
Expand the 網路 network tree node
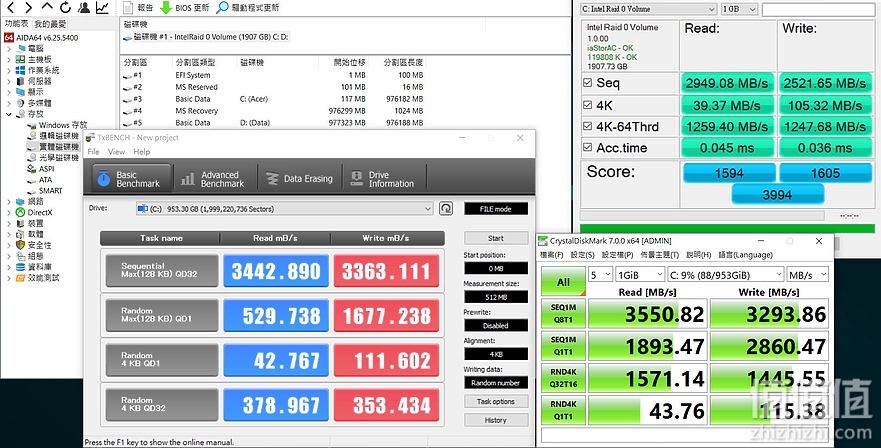(x=8, y=201)
